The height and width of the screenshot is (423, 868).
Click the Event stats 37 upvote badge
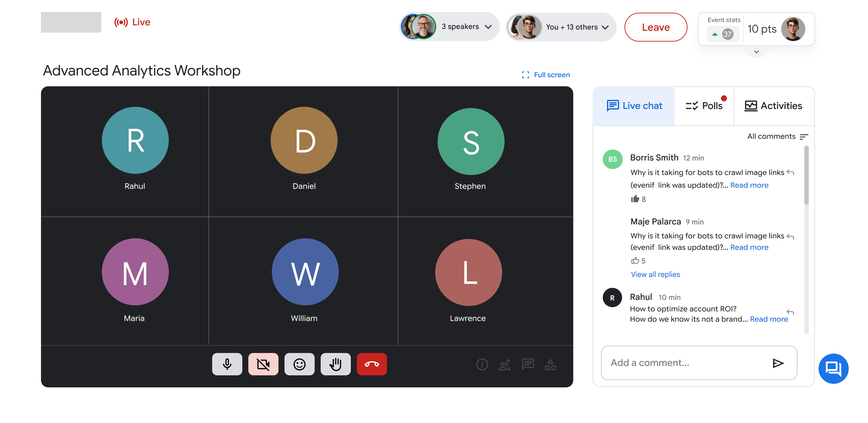pos(723,34)
